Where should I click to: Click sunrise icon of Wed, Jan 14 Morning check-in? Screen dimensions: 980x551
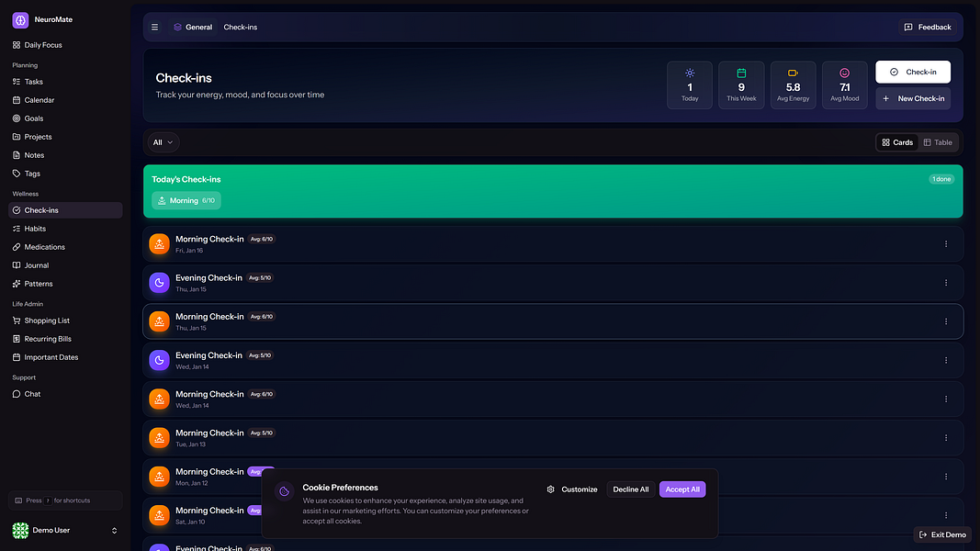pyautogui.click(x=160, y=399)
